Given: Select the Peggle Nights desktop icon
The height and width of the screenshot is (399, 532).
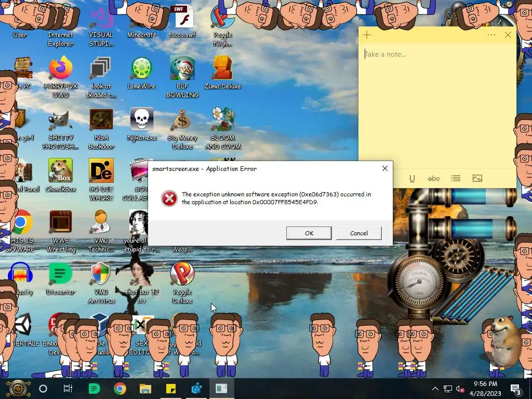Looking at the screenshot, I should point(222,25).
